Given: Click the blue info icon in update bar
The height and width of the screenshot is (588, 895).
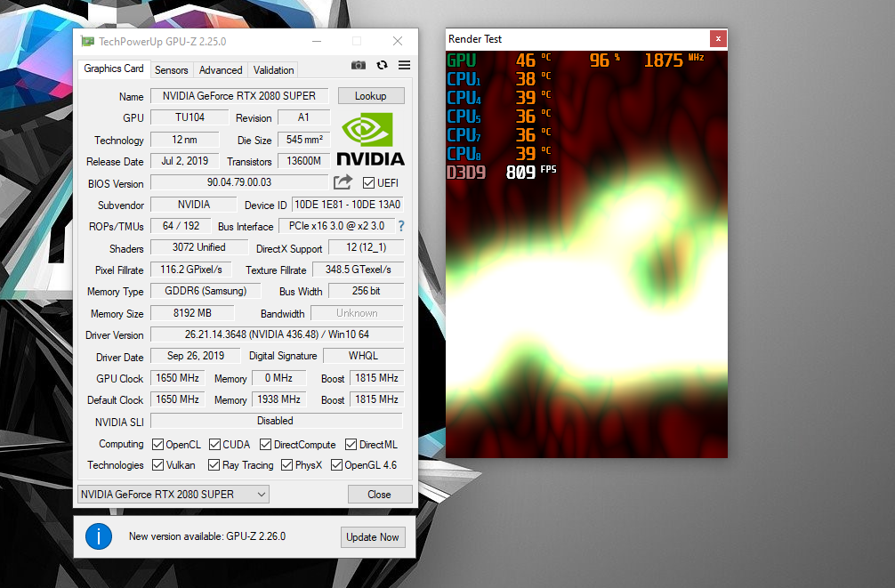Looking at the screenshot, I should (x=99, y=536).
